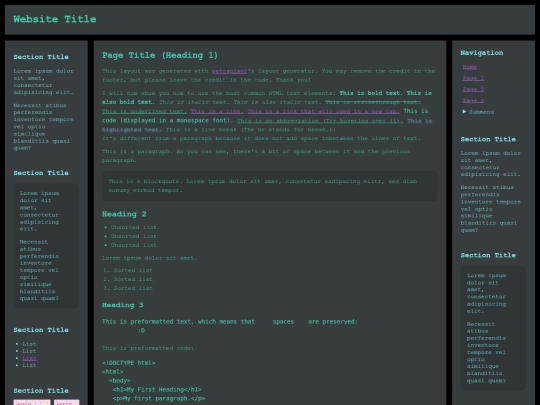Click the '<body>' code line
This screenshot has width=540, height=405.
(x=120, y=381)
